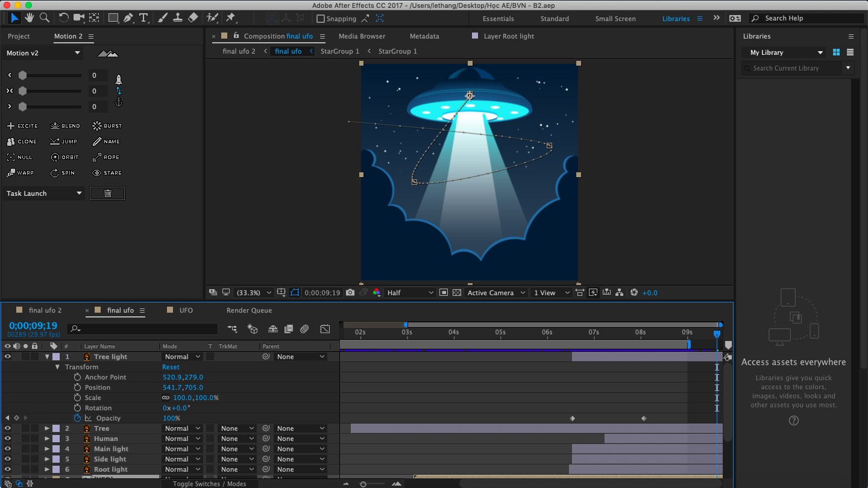Select the Pen tool
Viewport: 868px width, 488px height.
(x=128, y=18)
